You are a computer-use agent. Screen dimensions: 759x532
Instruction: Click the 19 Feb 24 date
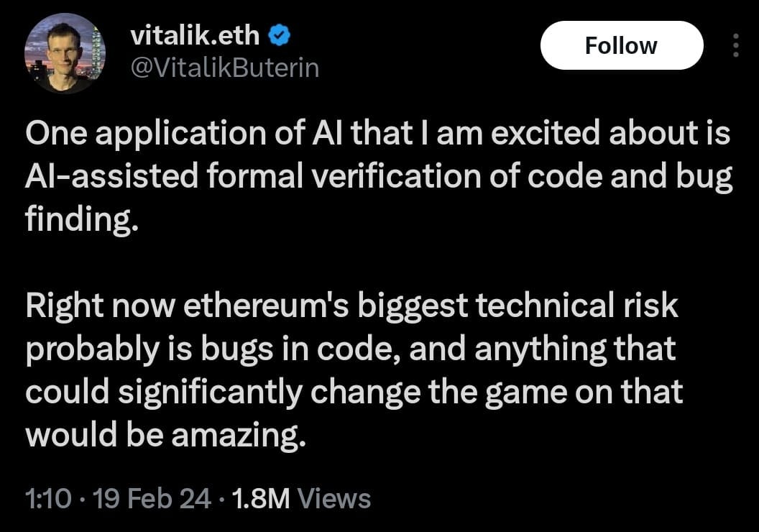[152, 497]
